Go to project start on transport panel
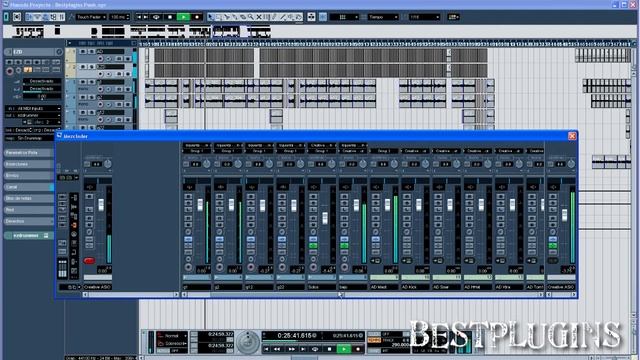 (x=267, y=349)
